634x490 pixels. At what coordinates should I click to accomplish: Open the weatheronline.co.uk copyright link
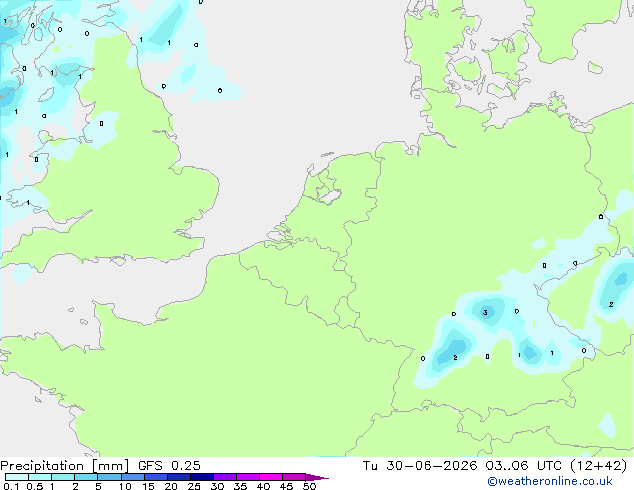(x=550, y=481)
